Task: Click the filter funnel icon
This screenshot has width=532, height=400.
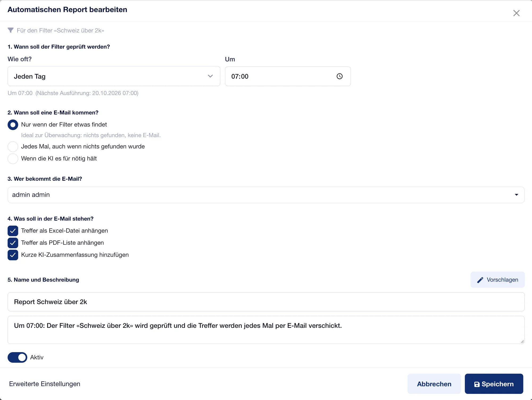Action: pos(11,30)
